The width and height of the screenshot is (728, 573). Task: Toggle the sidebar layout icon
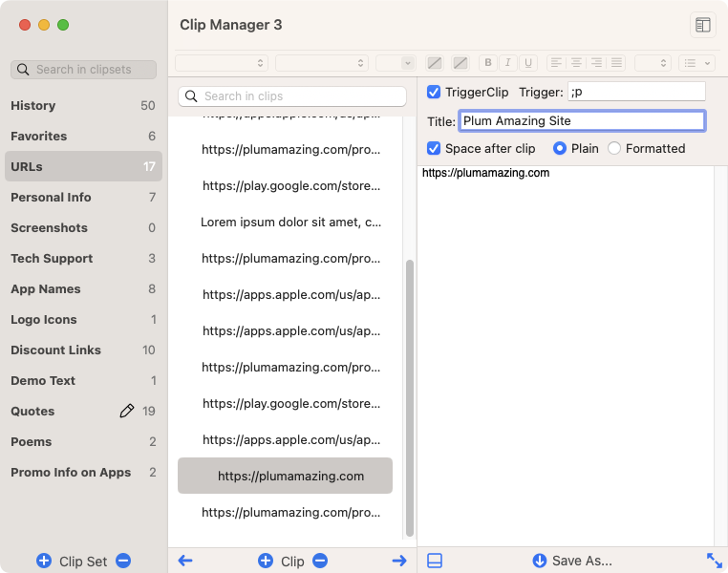702,25
